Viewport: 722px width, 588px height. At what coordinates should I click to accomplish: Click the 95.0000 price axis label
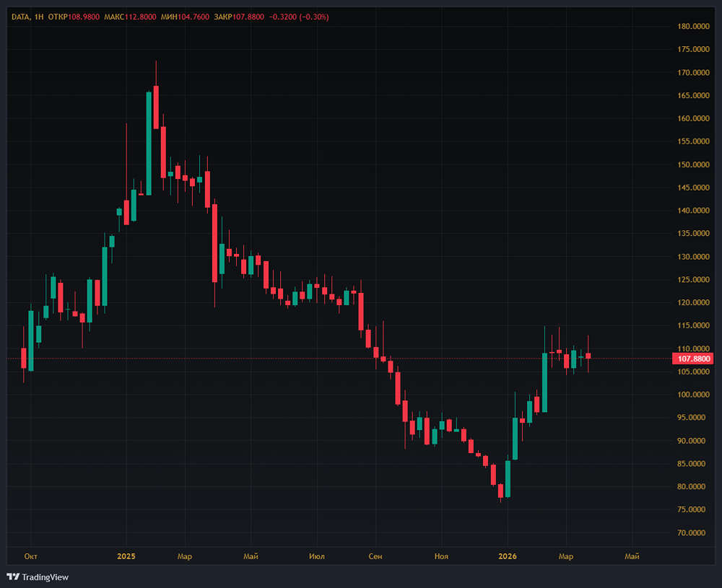coord(691,417)
